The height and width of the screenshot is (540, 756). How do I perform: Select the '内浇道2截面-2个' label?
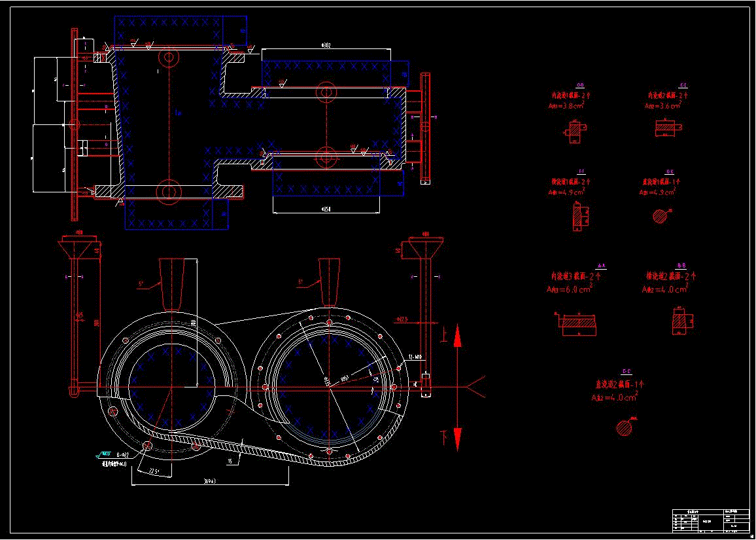point(668,96)
